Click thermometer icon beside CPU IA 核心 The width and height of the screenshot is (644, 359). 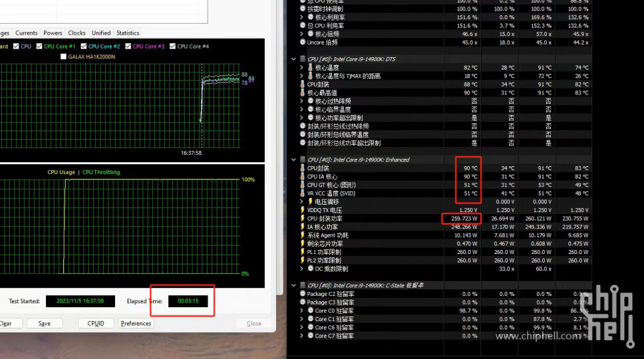[303, 177]
